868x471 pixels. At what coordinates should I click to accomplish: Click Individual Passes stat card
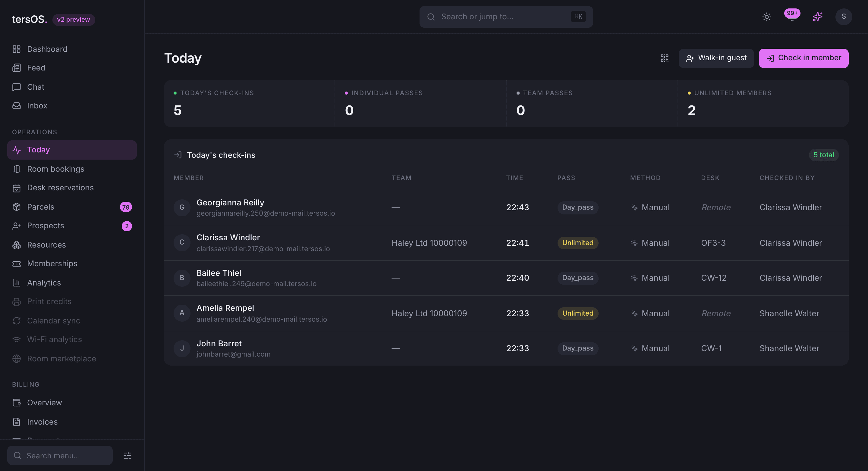coord(420,104)
